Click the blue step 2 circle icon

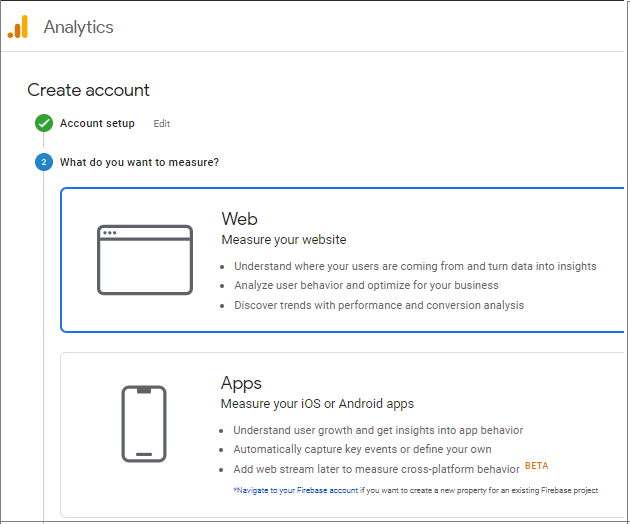click(44, 162)
